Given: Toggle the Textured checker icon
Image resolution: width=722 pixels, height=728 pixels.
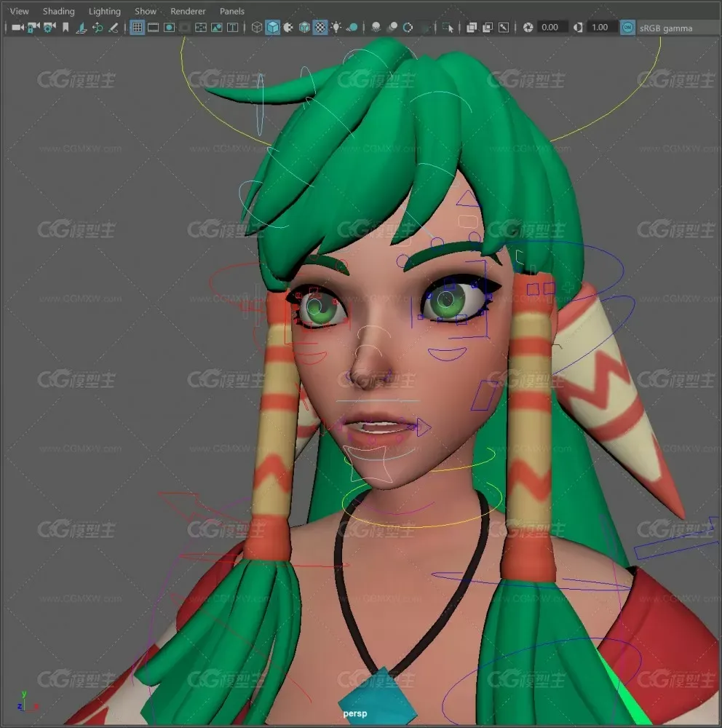Looking at the screenshot, I should pyautogui.click(x=320, y=28).
